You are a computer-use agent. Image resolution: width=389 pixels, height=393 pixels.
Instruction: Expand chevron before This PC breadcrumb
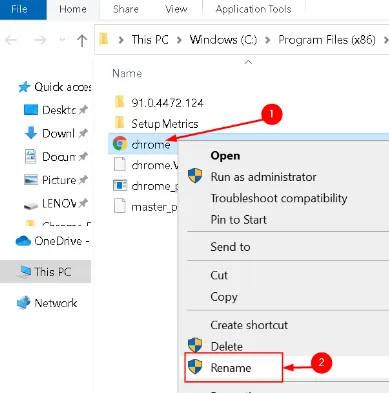121,40
